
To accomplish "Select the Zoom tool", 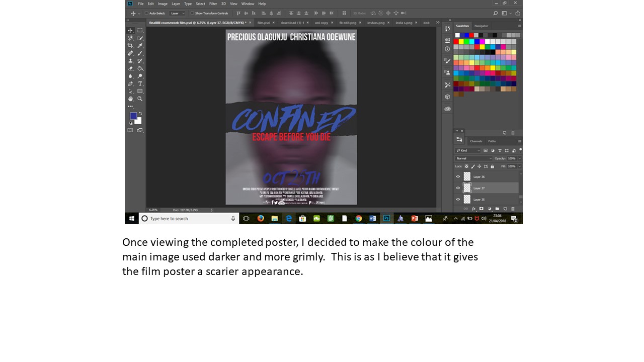I will pyautogui.click(x=140, y=99).
